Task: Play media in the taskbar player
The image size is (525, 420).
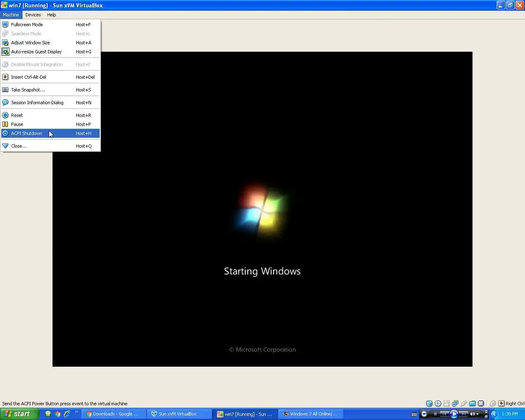Action: point(454,414)
